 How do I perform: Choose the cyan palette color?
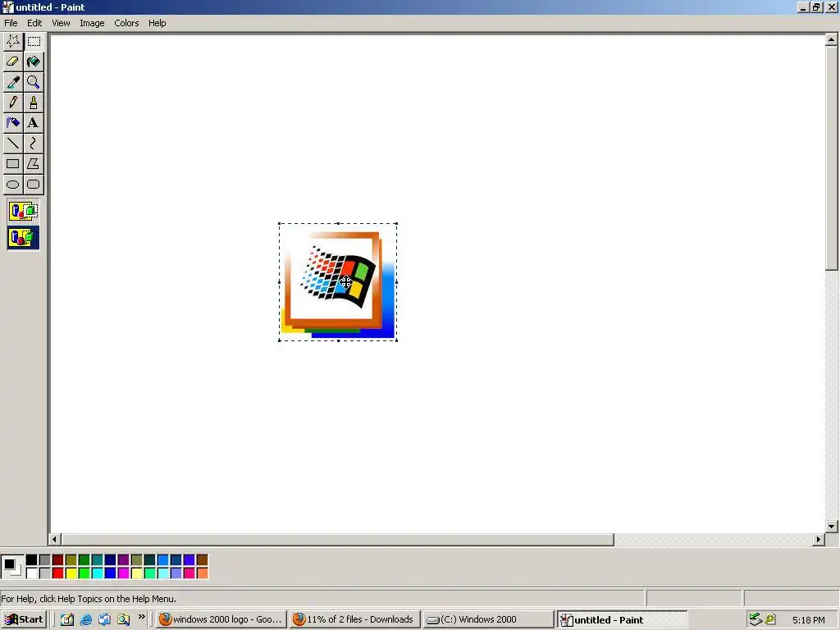[97, 573]
